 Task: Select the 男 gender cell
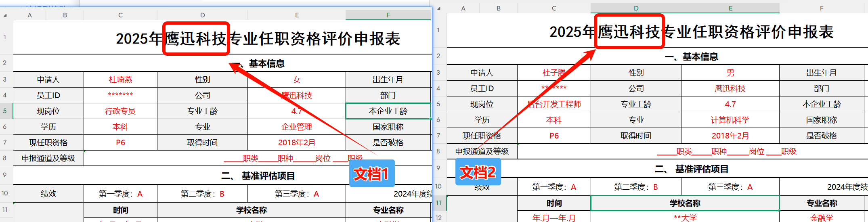pos(730,73)
